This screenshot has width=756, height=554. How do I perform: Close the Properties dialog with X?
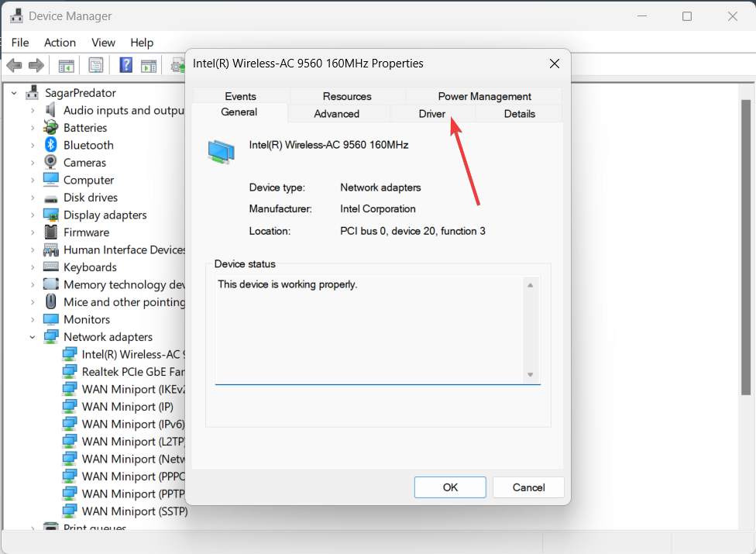[555, 64]
